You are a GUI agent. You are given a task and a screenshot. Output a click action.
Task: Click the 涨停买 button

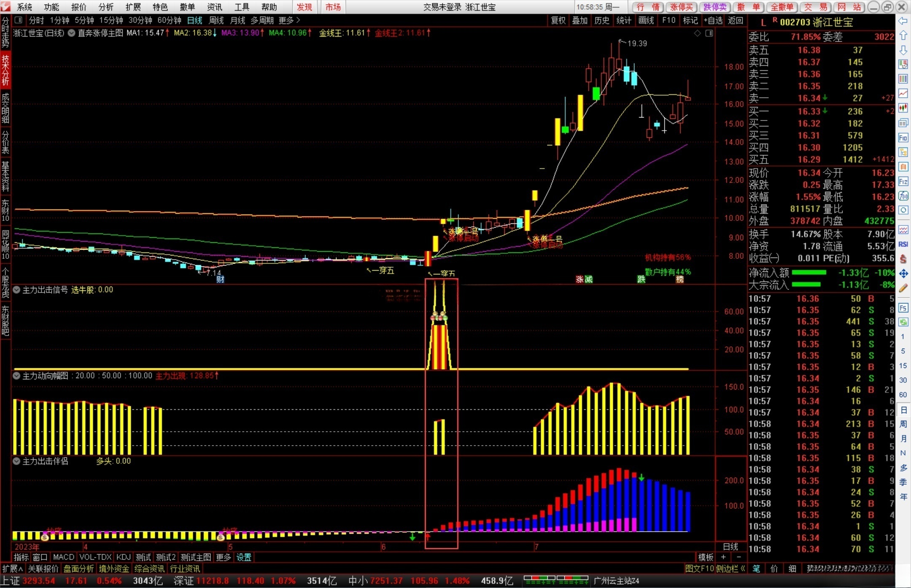pyautogui.click(x=681, y=7)
